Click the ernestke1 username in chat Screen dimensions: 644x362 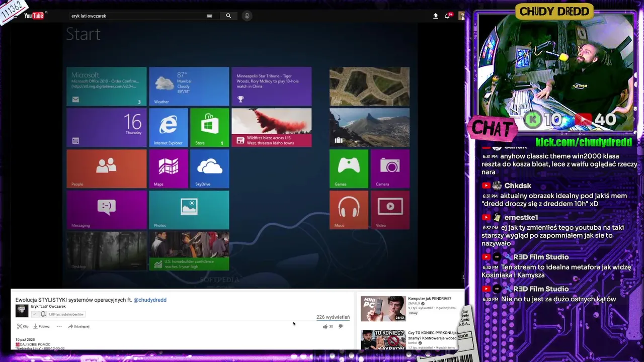click(521, 217)
